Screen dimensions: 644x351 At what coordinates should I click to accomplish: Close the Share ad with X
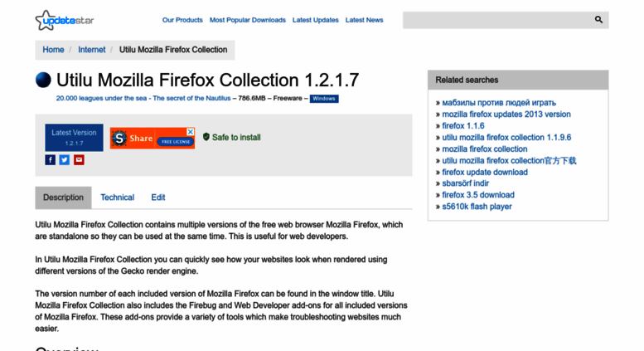[x=191, y=132]
